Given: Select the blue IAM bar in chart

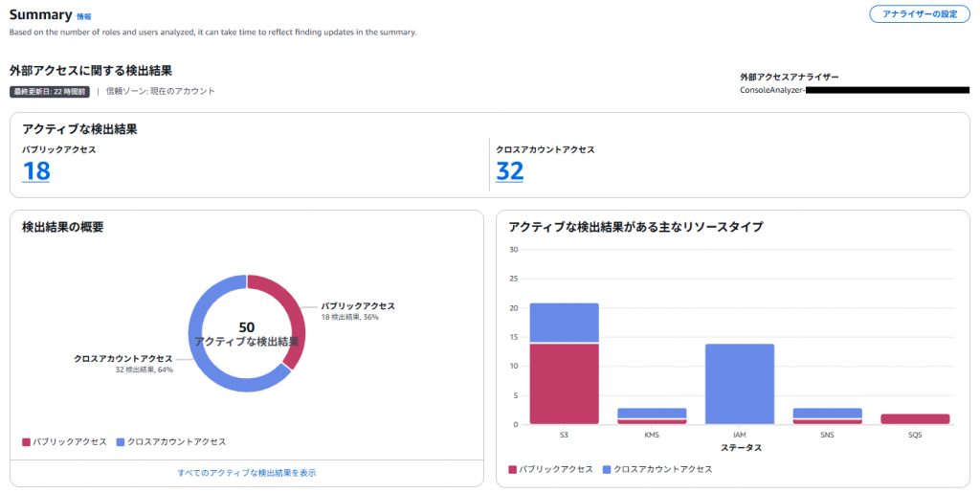Looking at the screenshot, I should tap(739, 383).
